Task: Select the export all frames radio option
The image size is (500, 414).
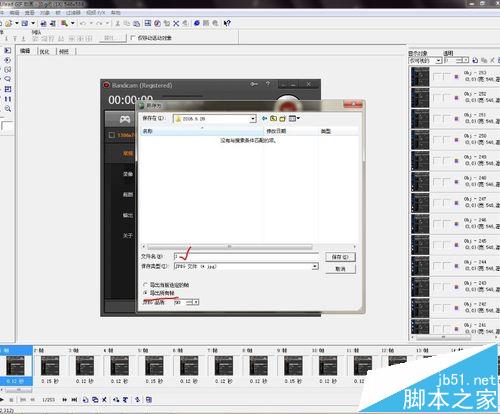Action: [145, 293]
